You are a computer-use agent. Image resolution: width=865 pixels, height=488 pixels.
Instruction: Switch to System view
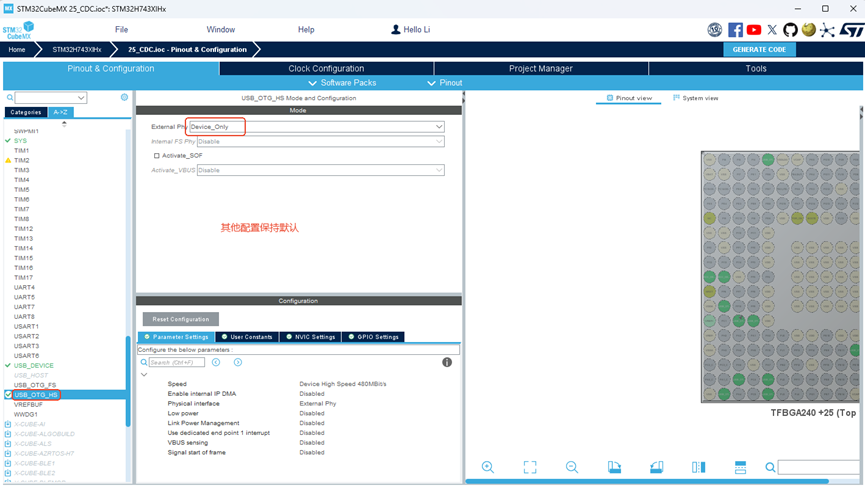tap(696, 98)
